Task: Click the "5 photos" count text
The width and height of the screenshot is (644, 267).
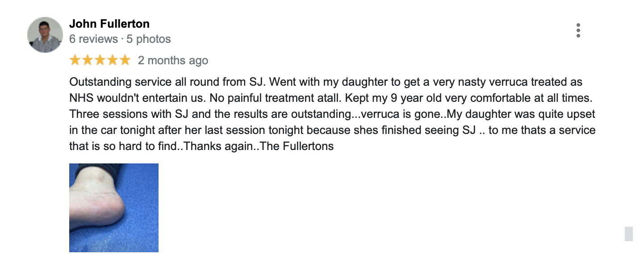Action: point(149,39)
